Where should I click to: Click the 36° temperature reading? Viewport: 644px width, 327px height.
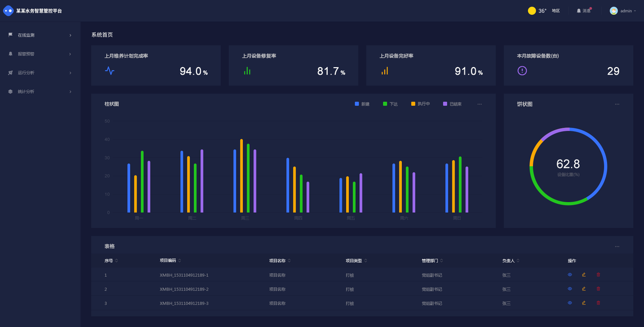point(543,11)
